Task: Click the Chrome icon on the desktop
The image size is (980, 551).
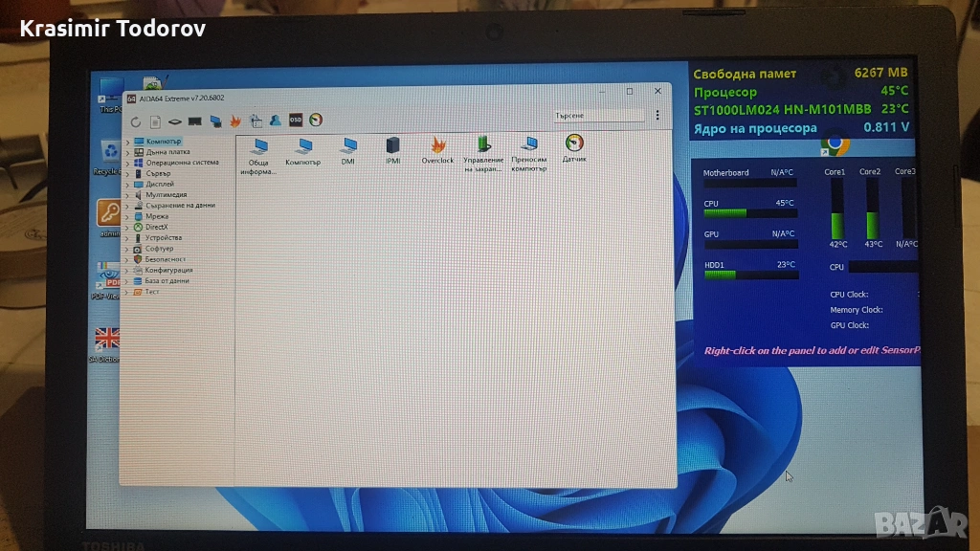Action: coord(834,145)
